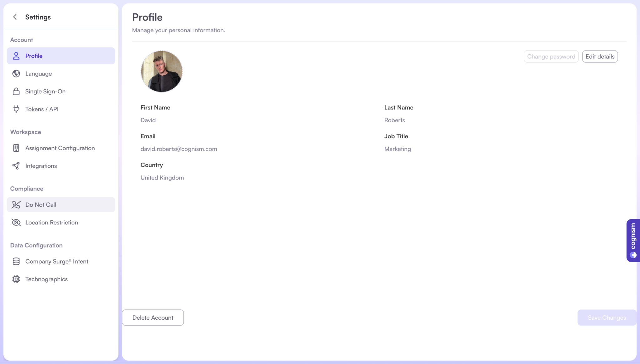Click the Change password button

pos(551,57)
